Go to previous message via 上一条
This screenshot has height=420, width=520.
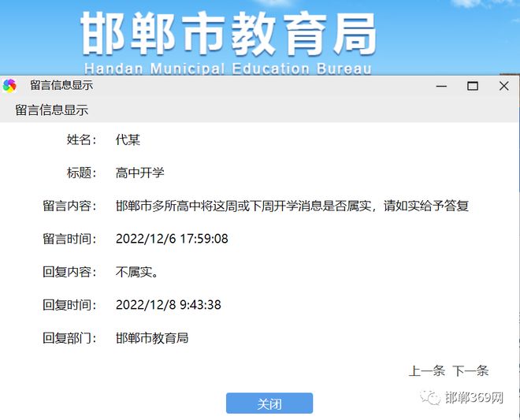pos(426,370)
